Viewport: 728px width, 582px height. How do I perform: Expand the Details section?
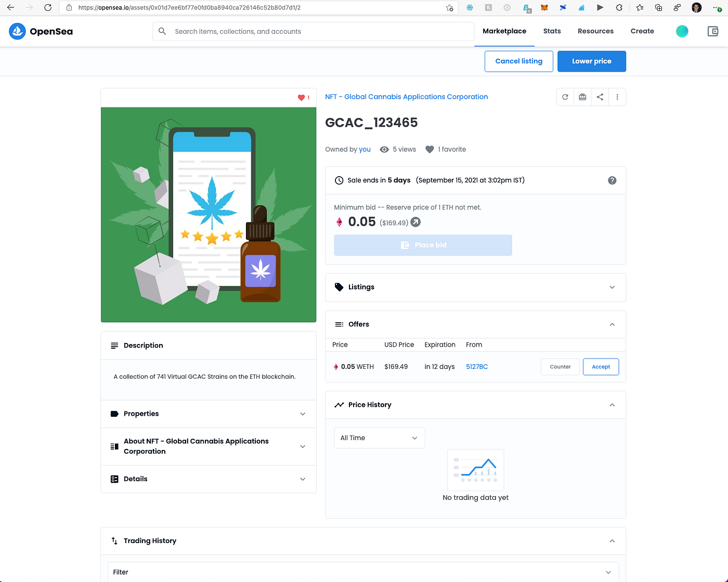208,479
